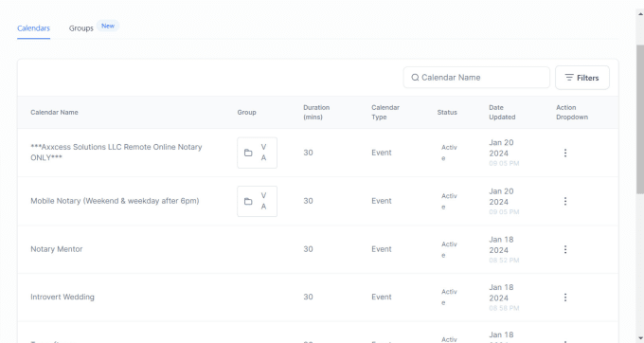Click the 30 duration in the Mobile Notary row
The height and width of the screenshot is (343, 644).
pos(308,201)
